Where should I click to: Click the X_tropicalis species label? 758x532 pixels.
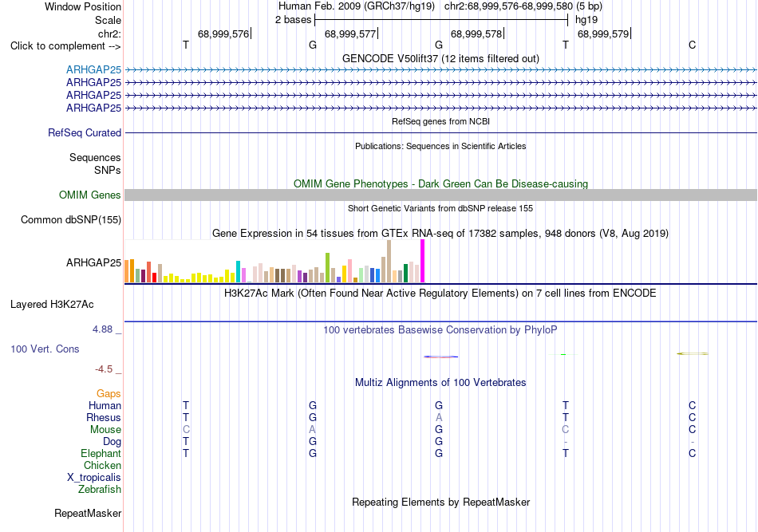(94, 478)
